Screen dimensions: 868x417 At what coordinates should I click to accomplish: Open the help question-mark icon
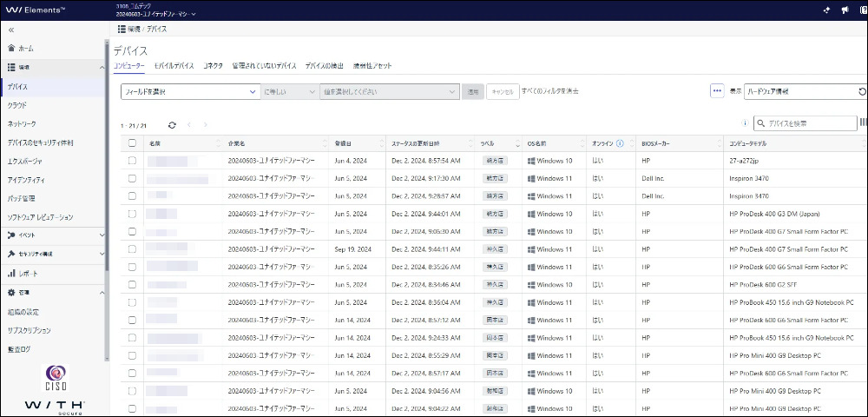click(863, 10)
